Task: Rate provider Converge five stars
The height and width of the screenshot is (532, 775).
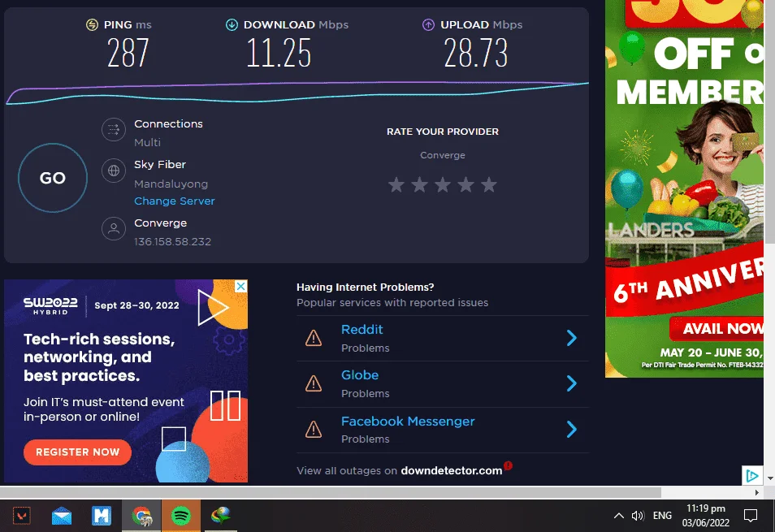Action: (489, 184)
